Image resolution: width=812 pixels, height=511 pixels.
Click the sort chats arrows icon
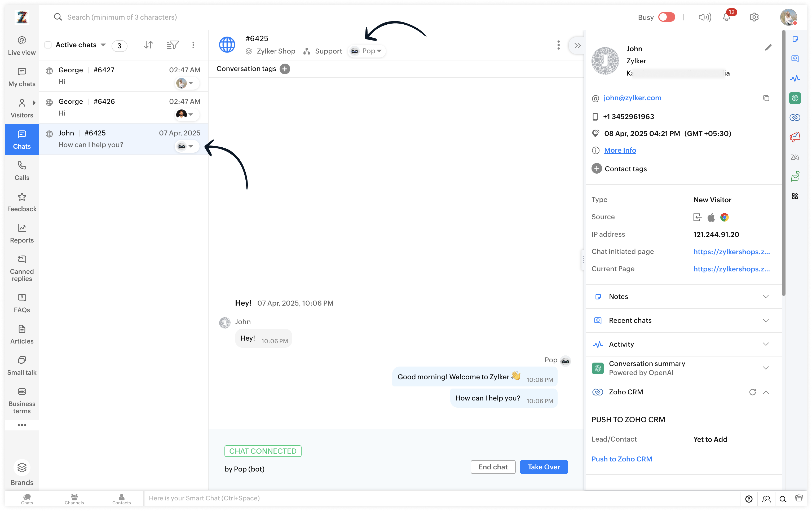(148, 45)
